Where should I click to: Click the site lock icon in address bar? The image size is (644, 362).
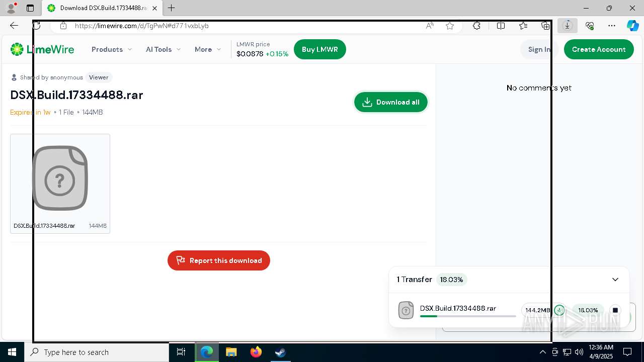[63, 26]
